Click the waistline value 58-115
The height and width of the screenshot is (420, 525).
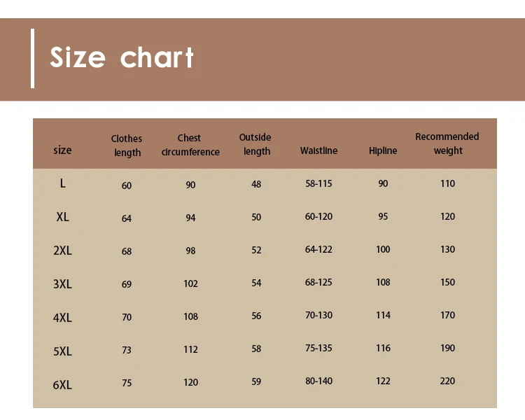click(318, 183)
